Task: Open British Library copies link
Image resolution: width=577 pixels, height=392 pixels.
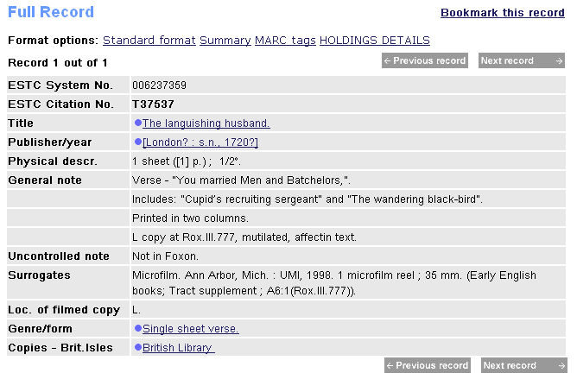Action: (x=178, y=347)
